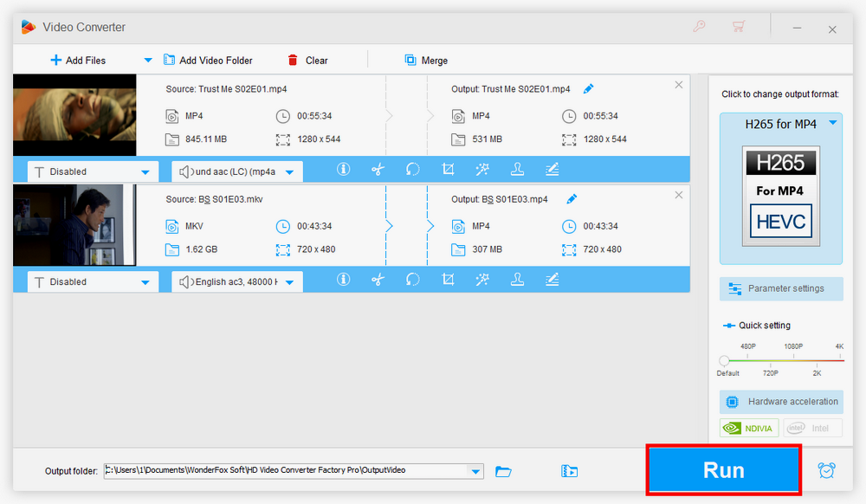Open subtitle dropdown for BS S01E03 row
This screenshot has height=504, width=866.
pos(93,281)
